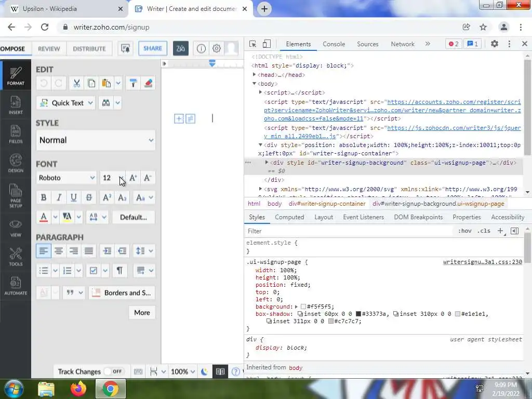Open the Tools sidebar panel
The image size is (532, 399).
16,257
